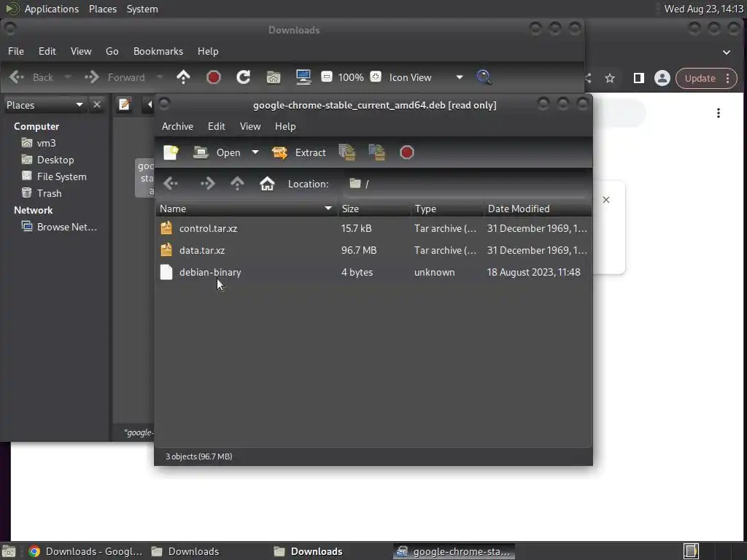Expand the Open recent dropdown arrow
This screenshot has width=747, height=560.
coord(255,152)
